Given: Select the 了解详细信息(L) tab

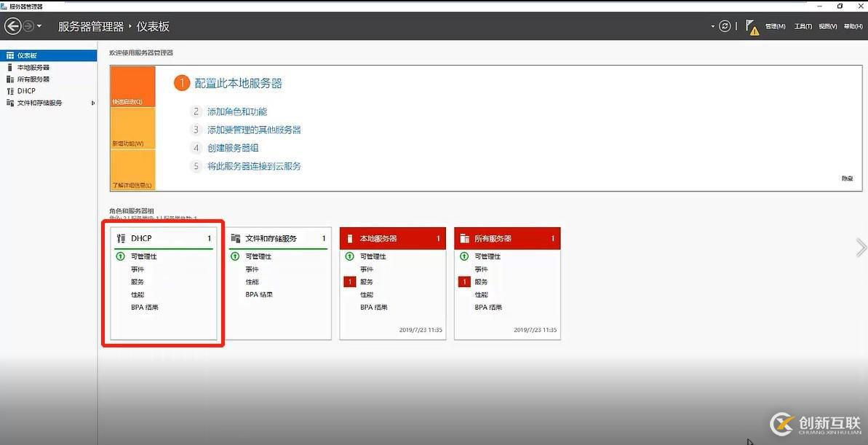Looking at the screenshot, I should pos(133,170).
